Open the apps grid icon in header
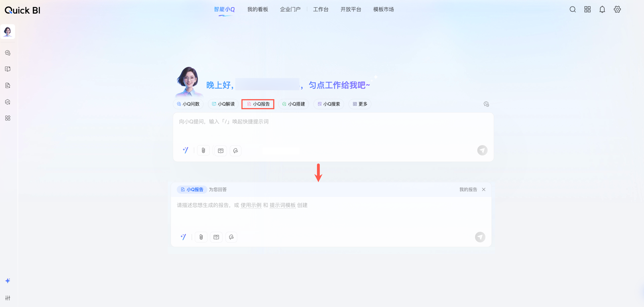Image resolution: width=644 pixels, height=307 pixels. click(587, 9)
